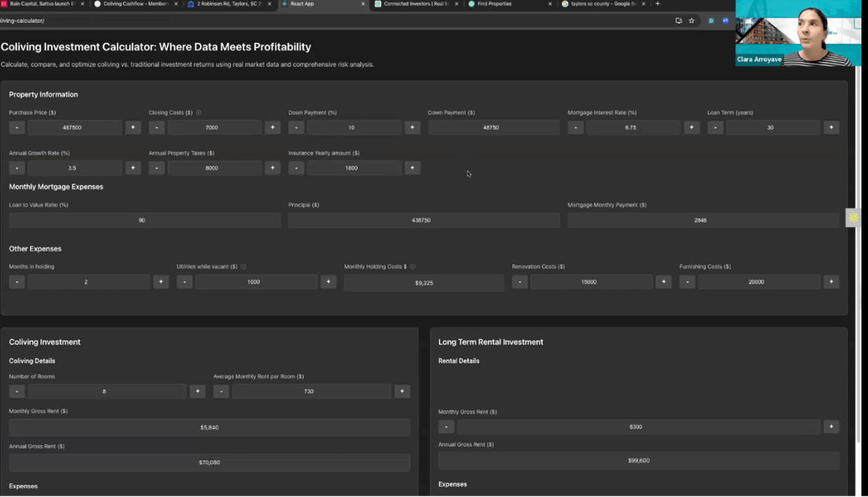Bookmark this page with the star icon

pos(692,21)
